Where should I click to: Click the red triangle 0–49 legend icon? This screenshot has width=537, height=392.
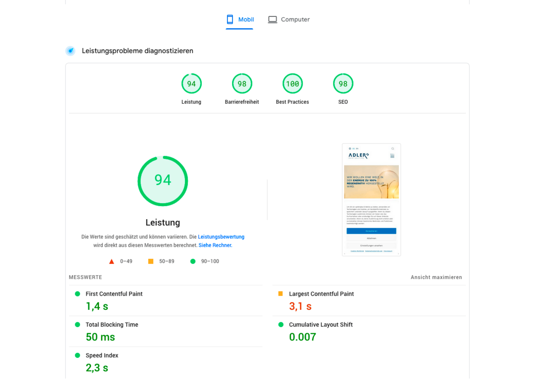(x=112, y=262)
